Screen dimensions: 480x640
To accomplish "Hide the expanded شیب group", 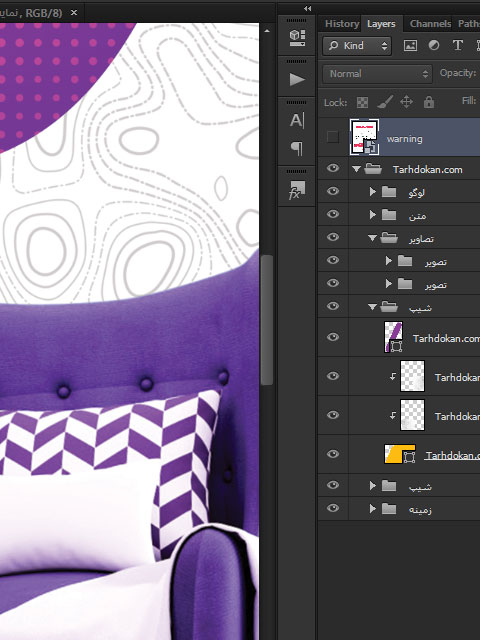I will [333, 306].
